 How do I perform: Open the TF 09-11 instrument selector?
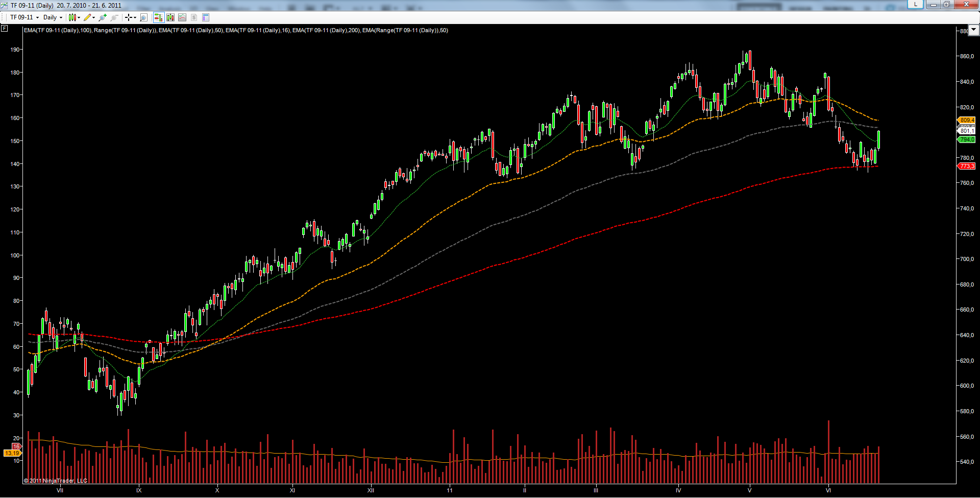(24, 17)
